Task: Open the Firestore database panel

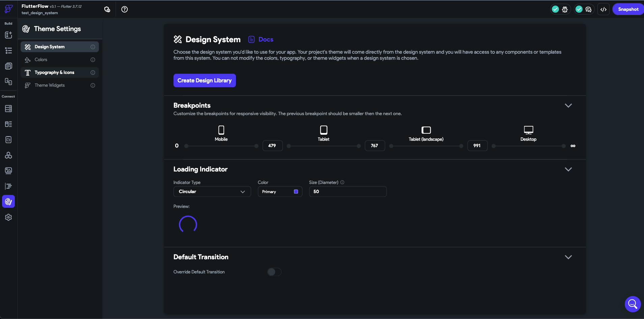Action: click(x=8, y=108)
